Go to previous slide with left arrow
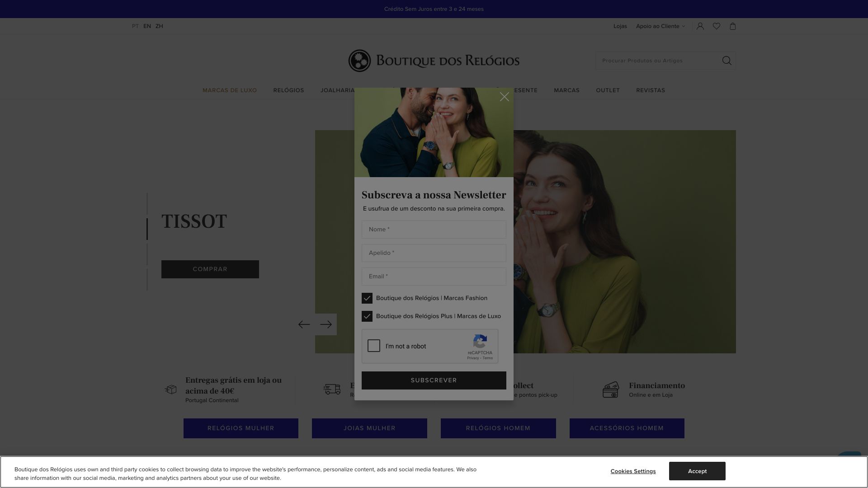The height and width of the screenshot is (488, 868). tap(304, 324)
